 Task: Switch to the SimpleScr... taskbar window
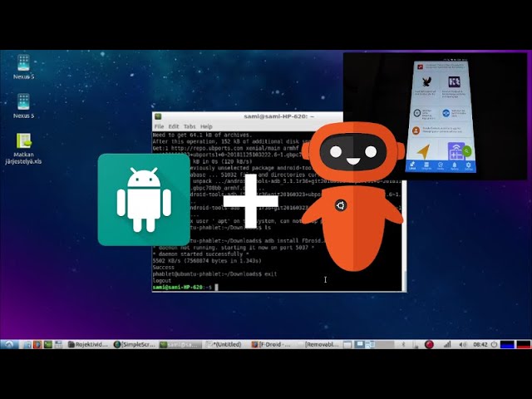coord(135,345)
